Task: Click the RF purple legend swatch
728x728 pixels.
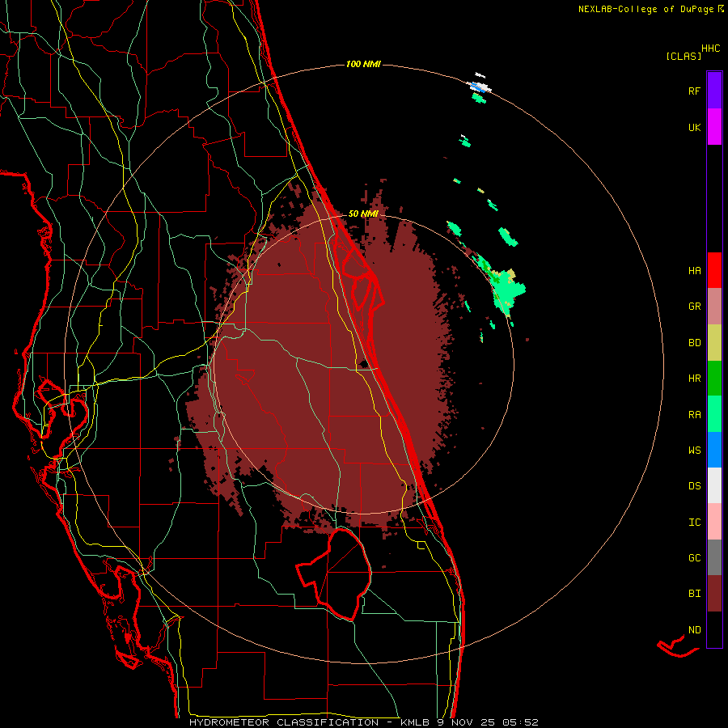Action: pyautogui.click(x=714, y=91)
